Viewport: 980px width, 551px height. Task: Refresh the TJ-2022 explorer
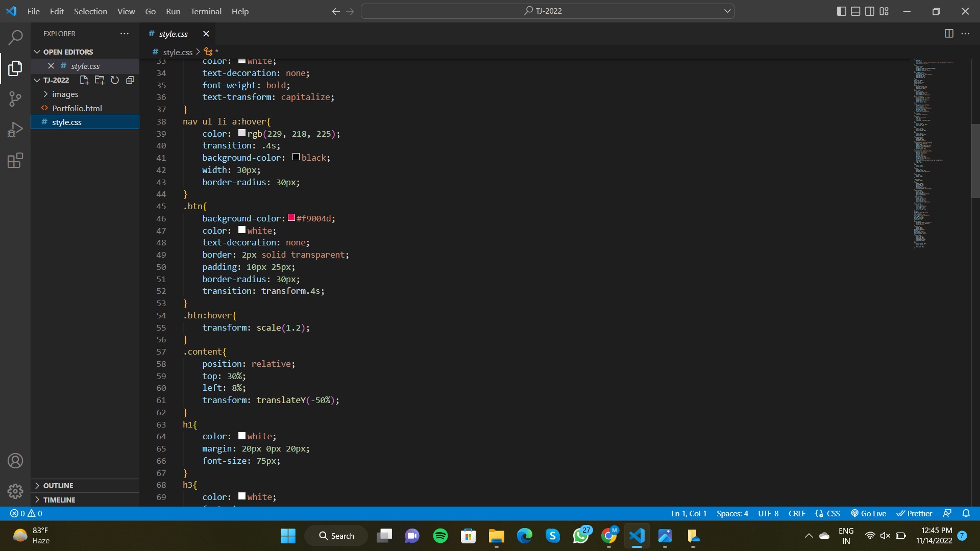(115, 80)
